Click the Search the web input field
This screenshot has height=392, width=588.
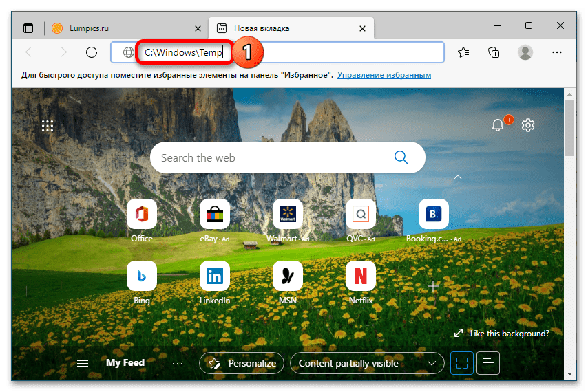click(272, 157)
